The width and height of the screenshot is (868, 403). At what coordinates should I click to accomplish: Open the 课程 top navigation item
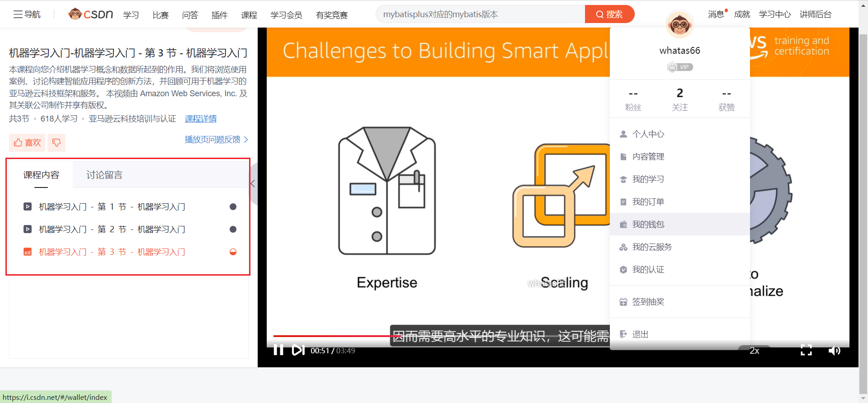[249, 15]
